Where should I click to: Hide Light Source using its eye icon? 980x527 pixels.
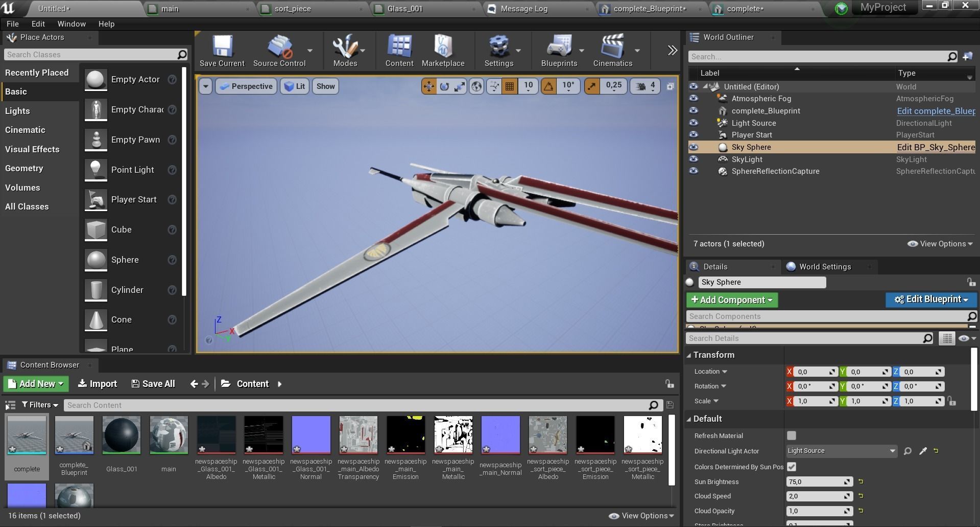693,123
